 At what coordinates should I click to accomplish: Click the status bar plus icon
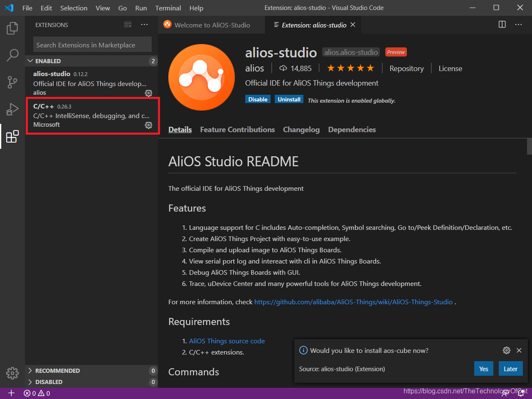[11, 393]
